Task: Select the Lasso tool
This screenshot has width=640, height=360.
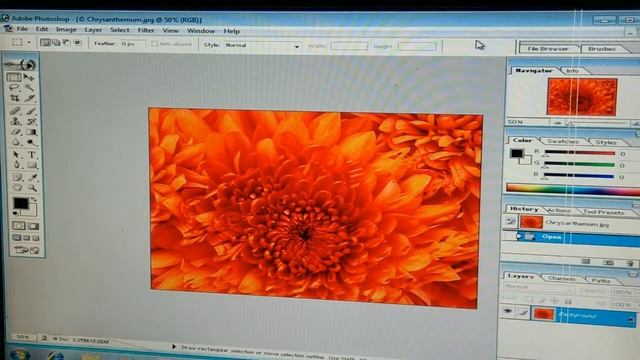Action: tap(14, 88)
